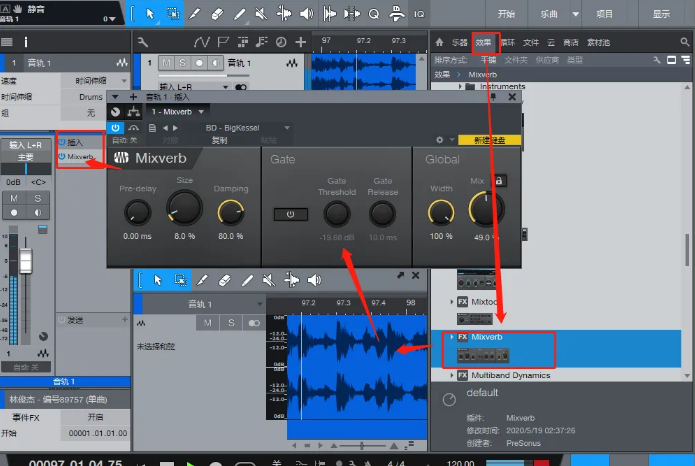The width and height of the screenshot is (695, 466).
Task: Detach the editor panel arrow icon
Action: pos(401,275)
